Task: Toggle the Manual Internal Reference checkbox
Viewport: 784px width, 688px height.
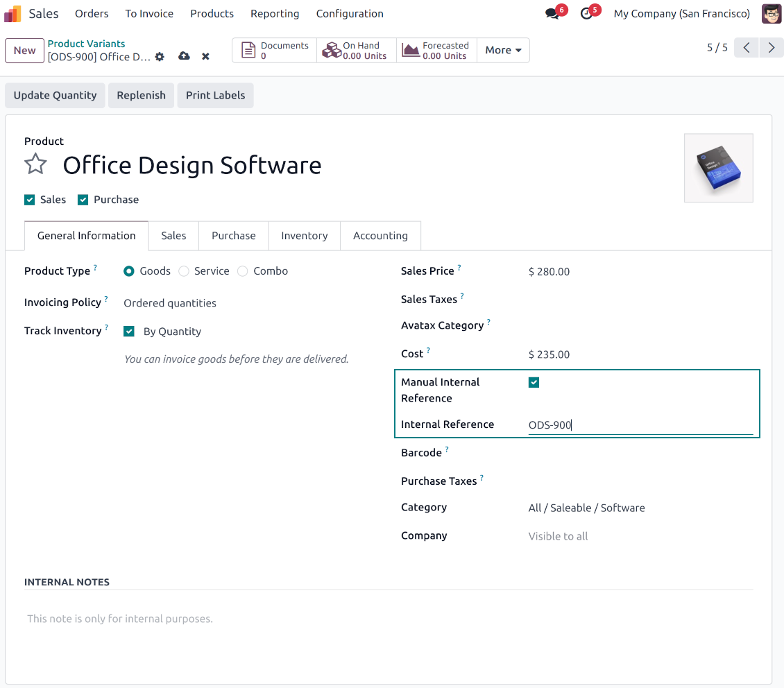Action: pyautogui.click(x=534, y=382)
